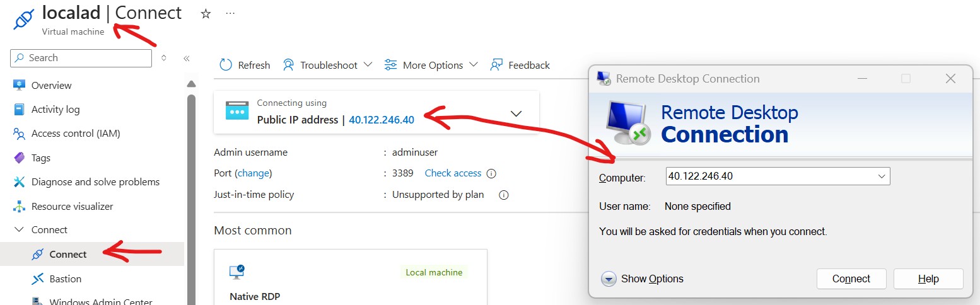
Task: Expand Show Options in RDP window
Action: pos(642,279)
